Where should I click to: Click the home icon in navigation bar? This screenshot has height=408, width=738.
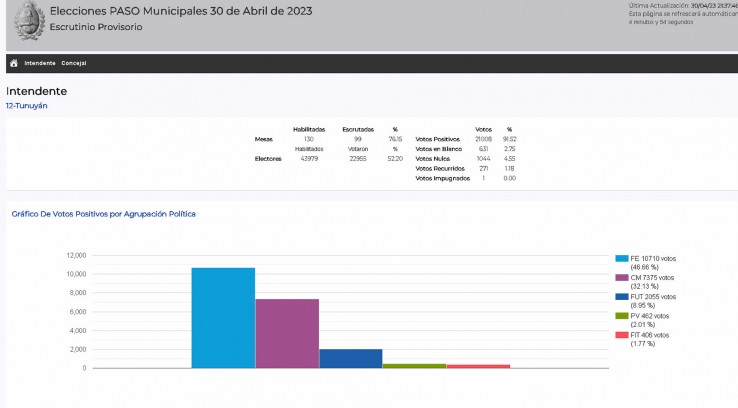tap(14, 63)
